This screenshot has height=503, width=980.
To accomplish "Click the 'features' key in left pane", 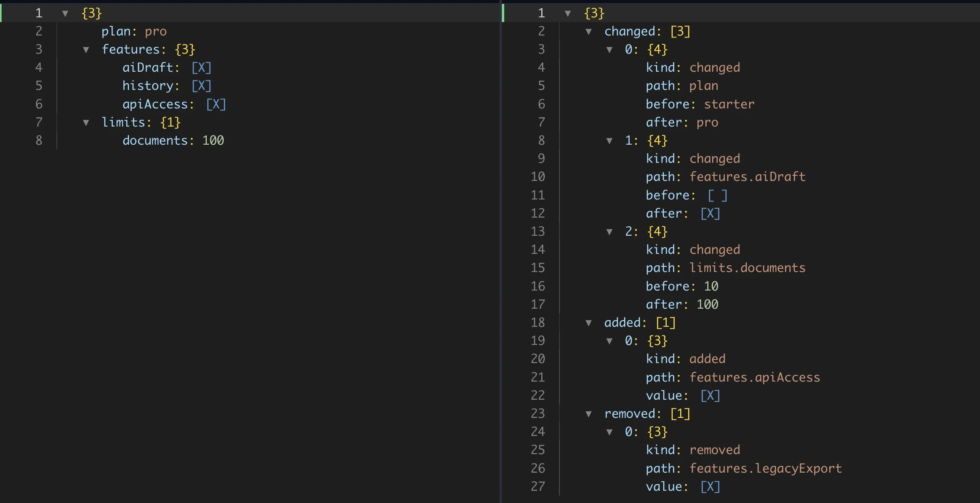I will click(x=131, y=50).
